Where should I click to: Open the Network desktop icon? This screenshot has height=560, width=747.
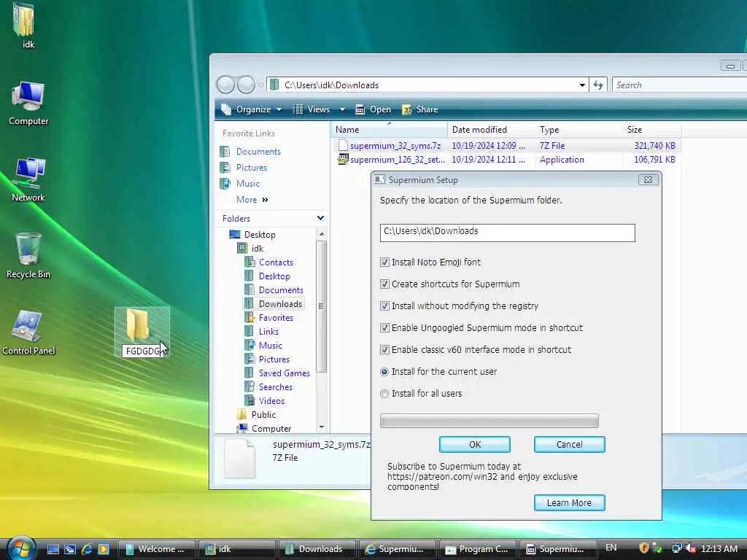tap(28, 179)
